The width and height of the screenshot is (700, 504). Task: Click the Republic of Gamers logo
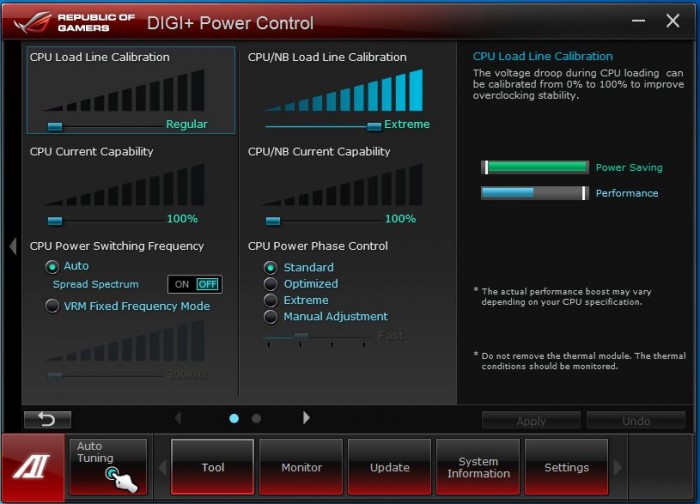pyautogui.click(x=74, y=22)
